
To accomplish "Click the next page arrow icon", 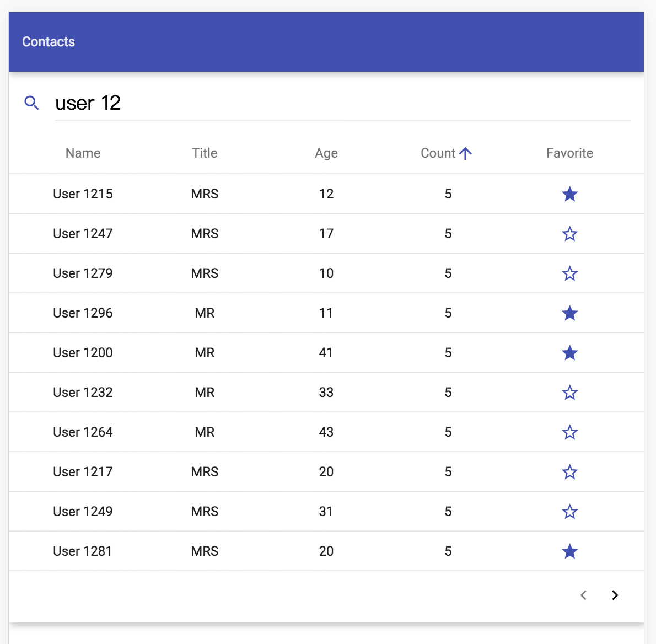I will click(x=615, y=595).
